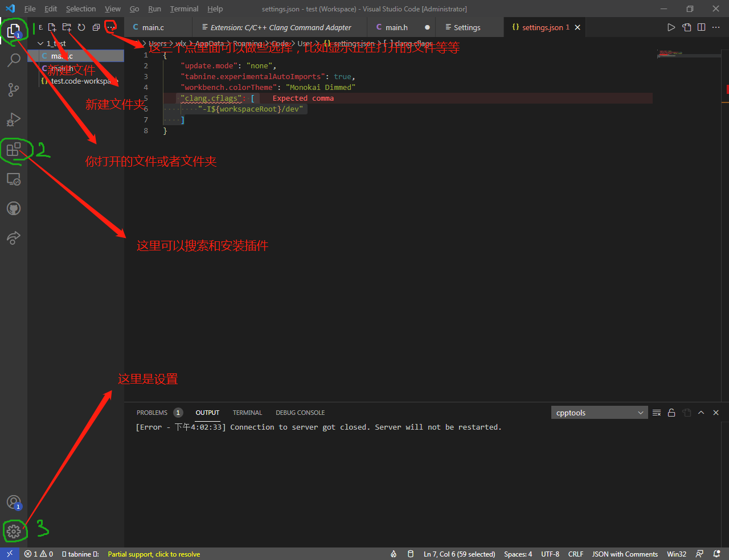Open Explorer views and more actions menu
The height and width of the screenshot is (560, 729).
point(111,27)
